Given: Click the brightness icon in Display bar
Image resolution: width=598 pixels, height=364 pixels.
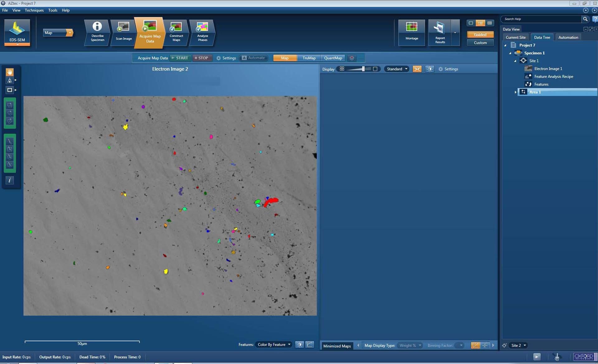Looking at the screenshot, I should pyautogui.click(x=430, y=69).
